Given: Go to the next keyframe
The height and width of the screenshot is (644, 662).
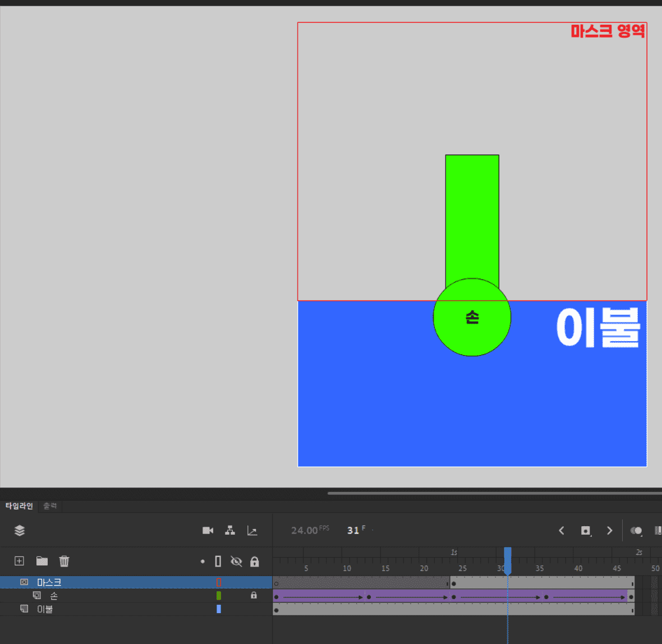Looking at the screenshot, I should pos(609,531).
